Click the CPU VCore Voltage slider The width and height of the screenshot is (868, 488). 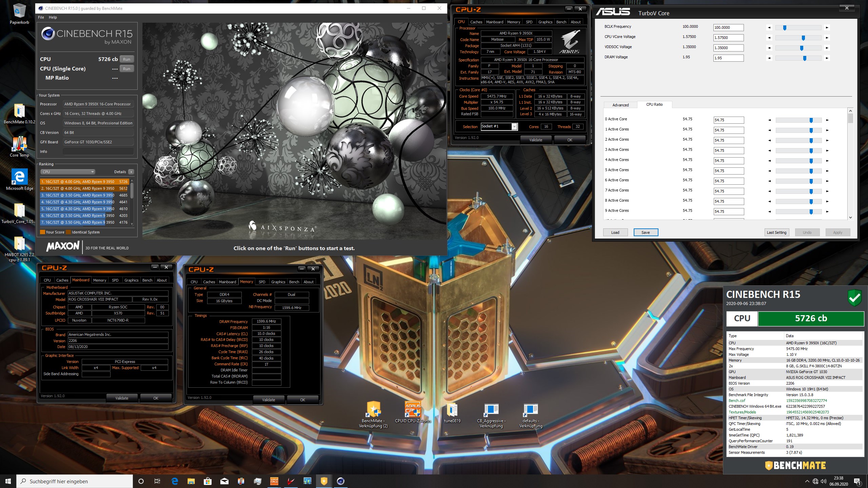pyautogui.click(x=798, y=38)
